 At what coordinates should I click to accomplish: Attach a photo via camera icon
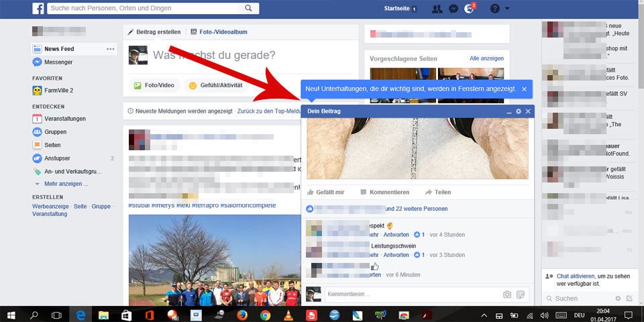coord(507,294)
